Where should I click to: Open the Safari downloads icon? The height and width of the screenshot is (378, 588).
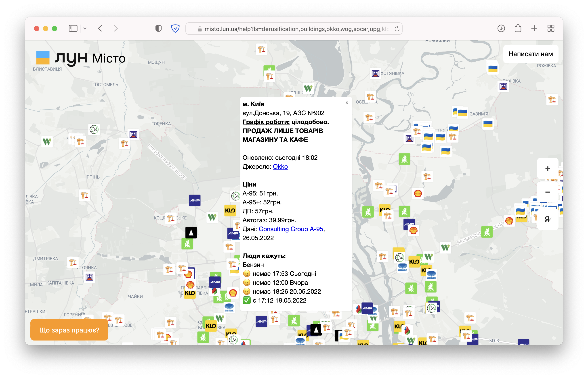click(501, 29)
